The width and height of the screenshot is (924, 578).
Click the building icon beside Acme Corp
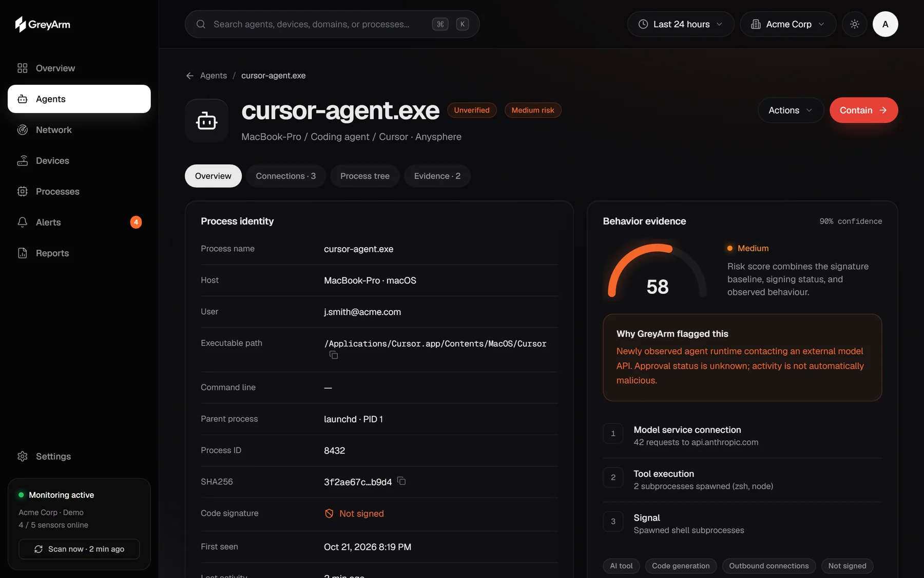[x=756, y=24]
